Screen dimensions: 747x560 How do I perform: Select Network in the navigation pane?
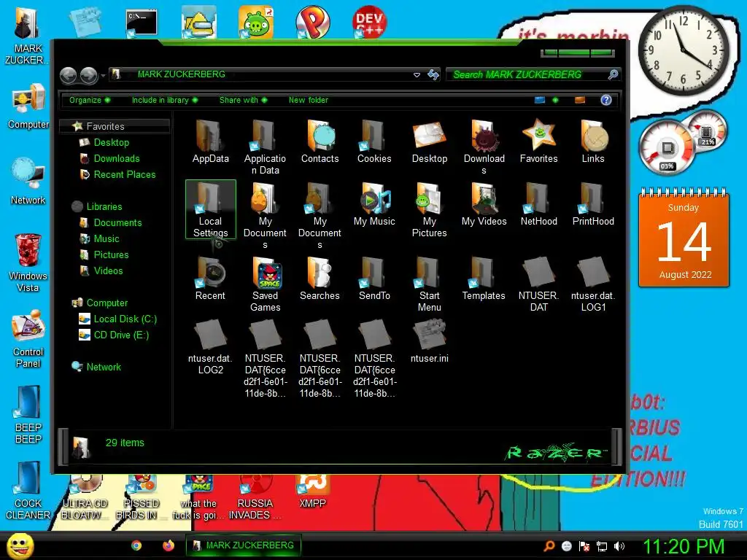point(104,367)
